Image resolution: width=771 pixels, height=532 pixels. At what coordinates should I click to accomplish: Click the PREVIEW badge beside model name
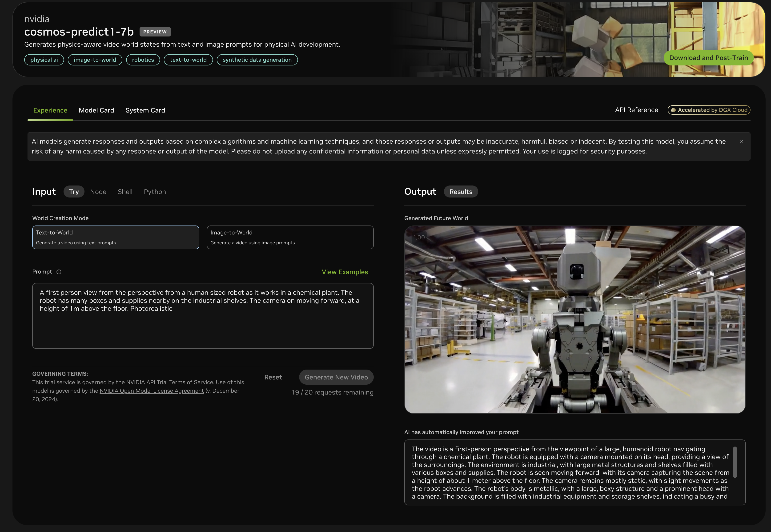click(155, 32)
